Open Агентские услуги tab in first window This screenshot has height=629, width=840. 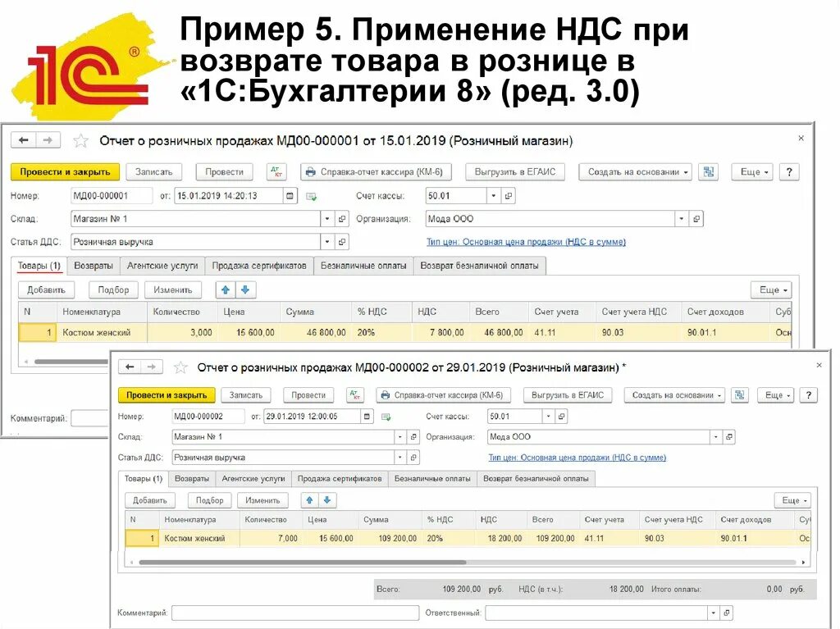(x=162, y=266)
